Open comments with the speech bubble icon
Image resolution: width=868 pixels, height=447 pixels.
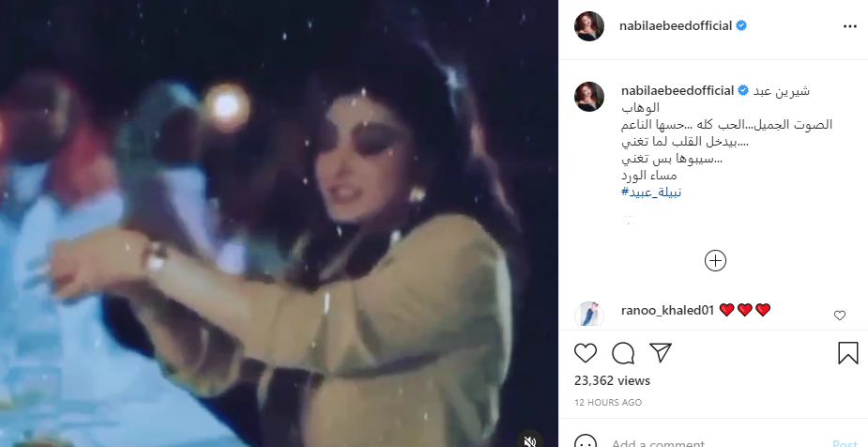[x=623, y=353]
